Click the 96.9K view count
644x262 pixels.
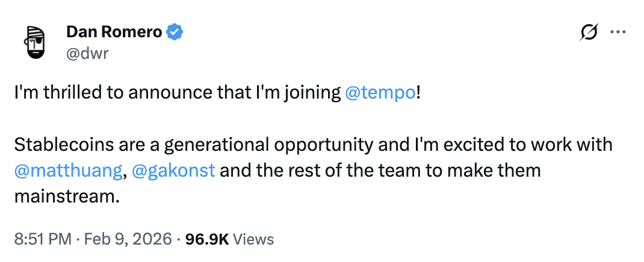coord(206,239)
